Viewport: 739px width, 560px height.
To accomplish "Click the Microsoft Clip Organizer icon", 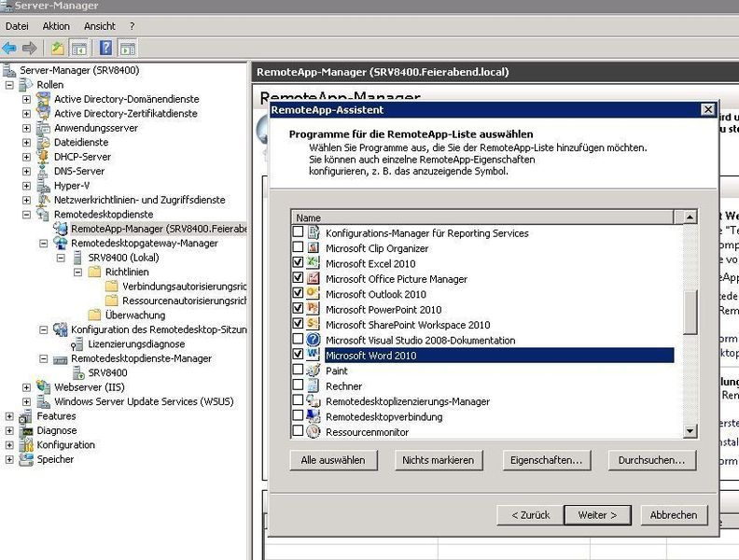I will pyautogui.click(x=313, y=248).
